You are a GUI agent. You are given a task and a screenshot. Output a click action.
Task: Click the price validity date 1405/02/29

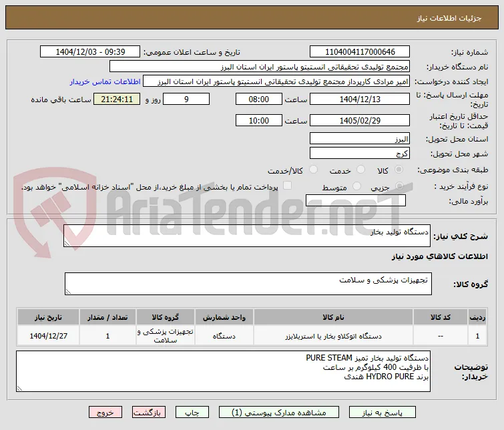tap(360, 120)
